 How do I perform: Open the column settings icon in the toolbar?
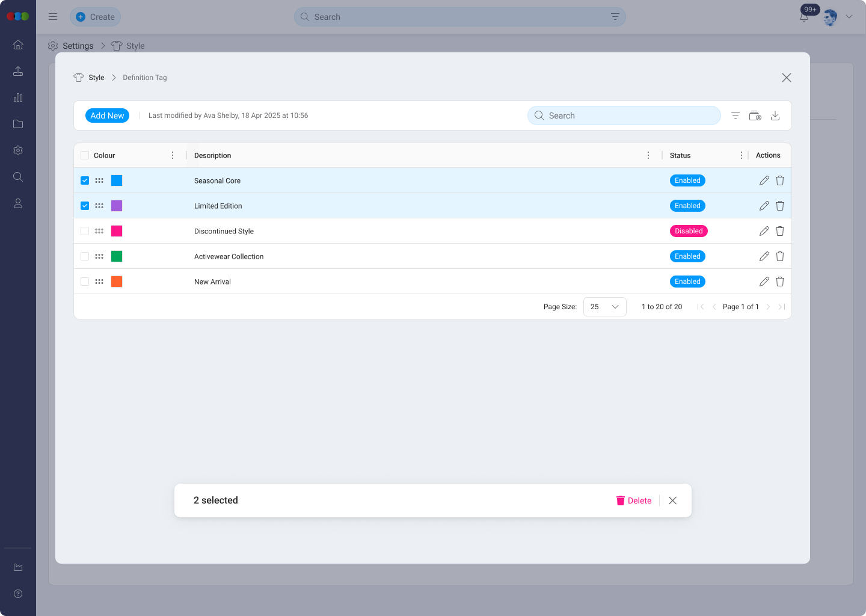pyautogui.click(x=755, y=115)
